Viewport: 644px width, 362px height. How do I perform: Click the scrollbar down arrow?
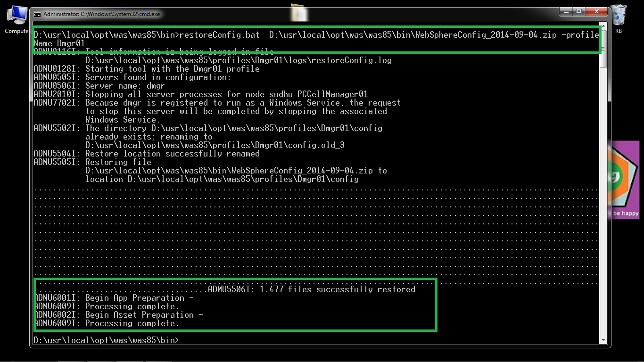pos(603,340)
